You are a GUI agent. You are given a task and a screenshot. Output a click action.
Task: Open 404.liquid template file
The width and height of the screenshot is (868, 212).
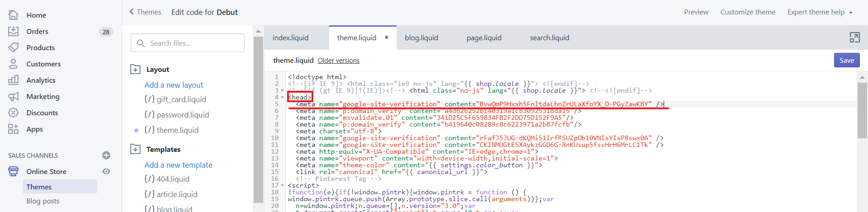coord(167,179)
